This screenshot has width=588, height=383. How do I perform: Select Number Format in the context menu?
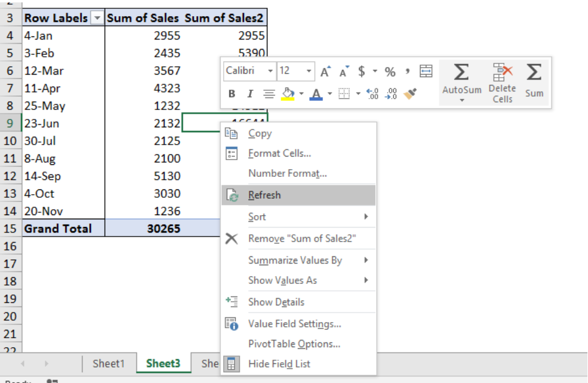point(299,173)
